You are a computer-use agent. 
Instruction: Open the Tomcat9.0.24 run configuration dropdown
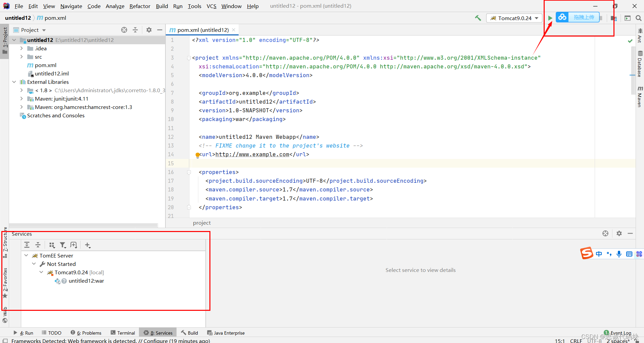(x=514, y=18)
